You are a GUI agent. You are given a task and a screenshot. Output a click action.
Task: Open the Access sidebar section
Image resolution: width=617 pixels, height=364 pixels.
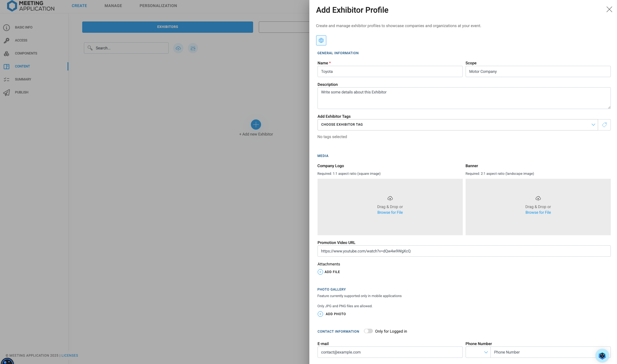21,40
